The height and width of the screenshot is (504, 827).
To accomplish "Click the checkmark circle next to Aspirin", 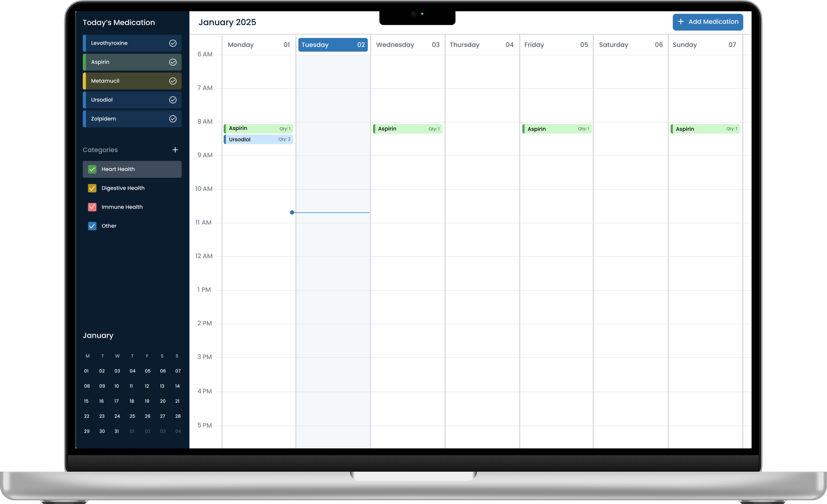I will [x=173, y=62].
